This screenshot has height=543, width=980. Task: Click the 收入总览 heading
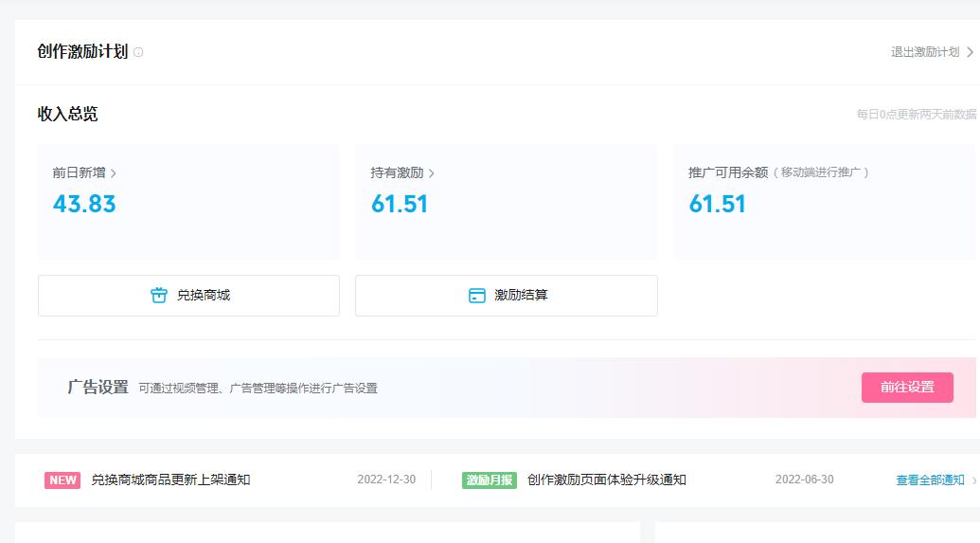(67, 114)
